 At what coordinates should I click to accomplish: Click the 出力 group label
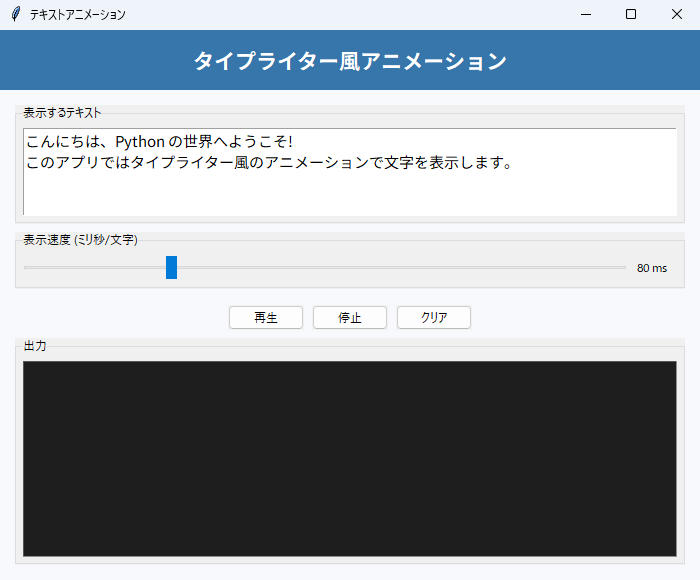[x=35, y=346]
